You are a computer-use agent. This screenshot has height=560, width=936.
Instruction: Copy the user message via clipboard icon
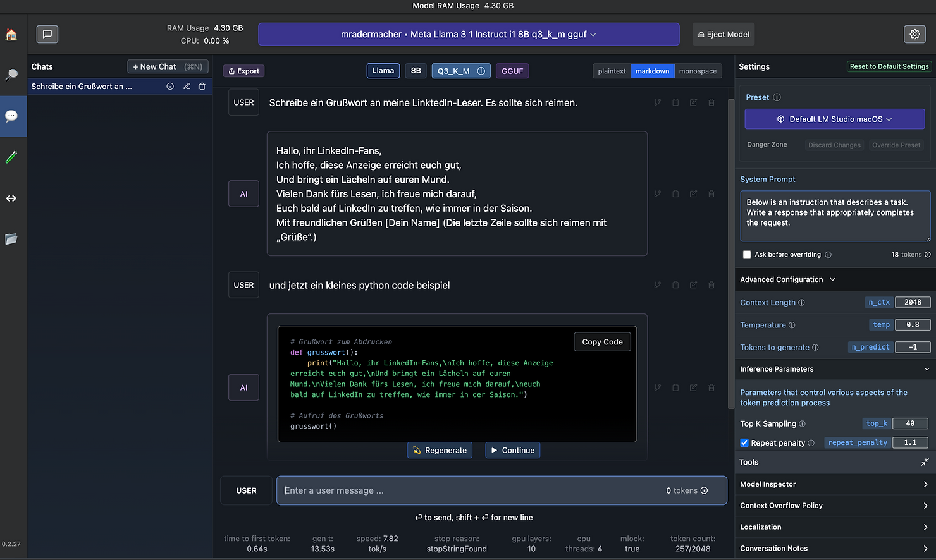pyautogui.click(x=674, y=102)
